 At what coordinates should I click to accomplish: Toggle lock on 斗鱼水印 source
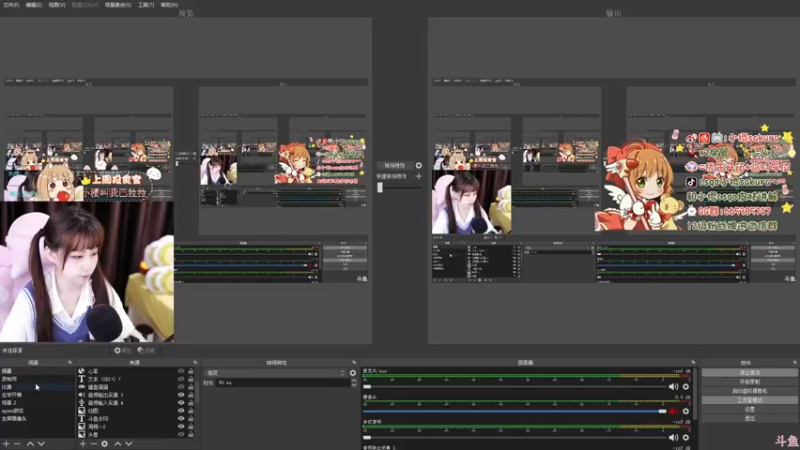tap(191, 418)
